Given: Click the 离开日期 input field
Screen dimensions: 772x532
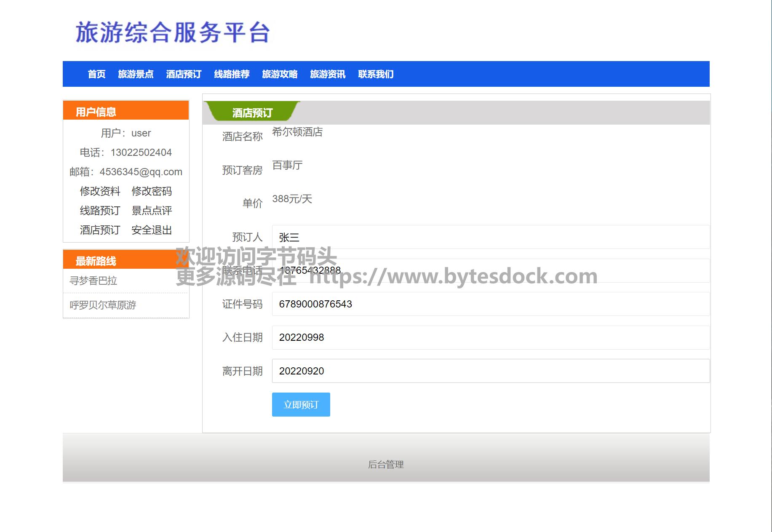Looking at the screenshot, I should tap(491, 371).
